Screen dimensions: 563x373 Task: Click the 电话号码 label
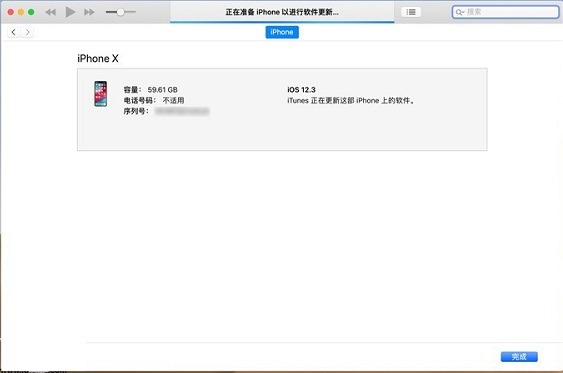(140, 101)
